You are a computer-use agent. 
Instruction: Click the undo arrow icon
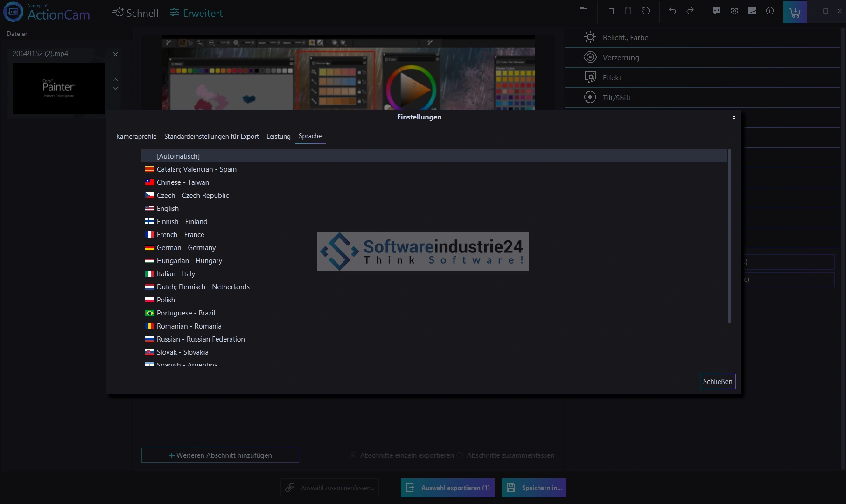click(x=672, y=11)
